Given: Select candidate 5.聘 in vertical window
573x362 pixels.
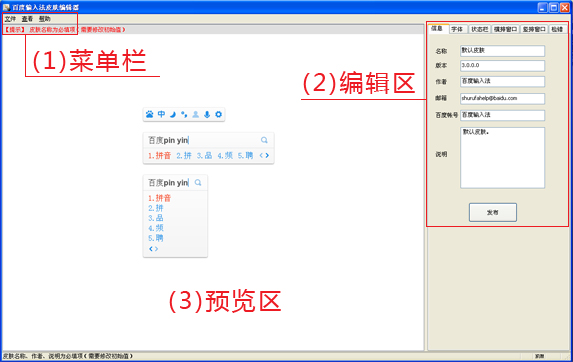Looking at the screenshot, I should pos(156,238).
